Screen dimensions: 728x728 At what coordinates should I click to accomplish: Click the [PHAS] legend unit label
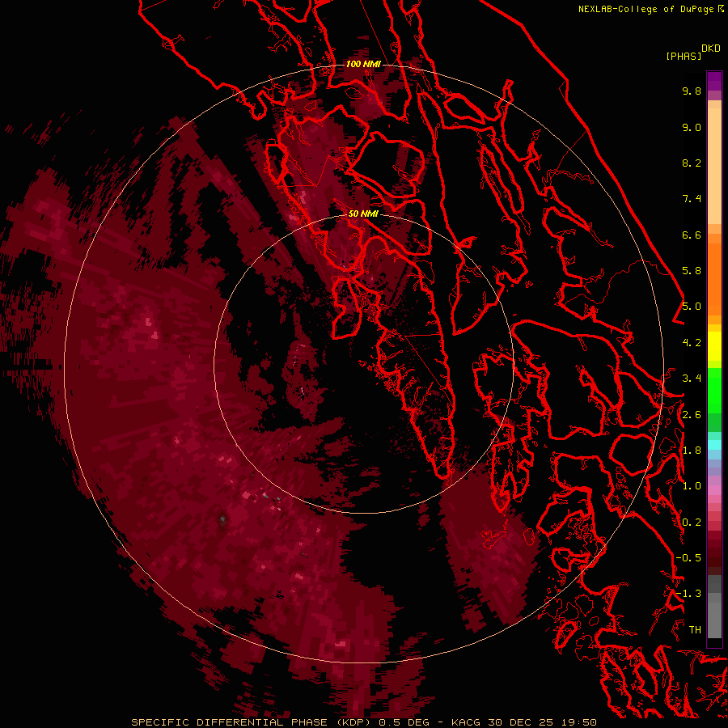click(684, 56)
